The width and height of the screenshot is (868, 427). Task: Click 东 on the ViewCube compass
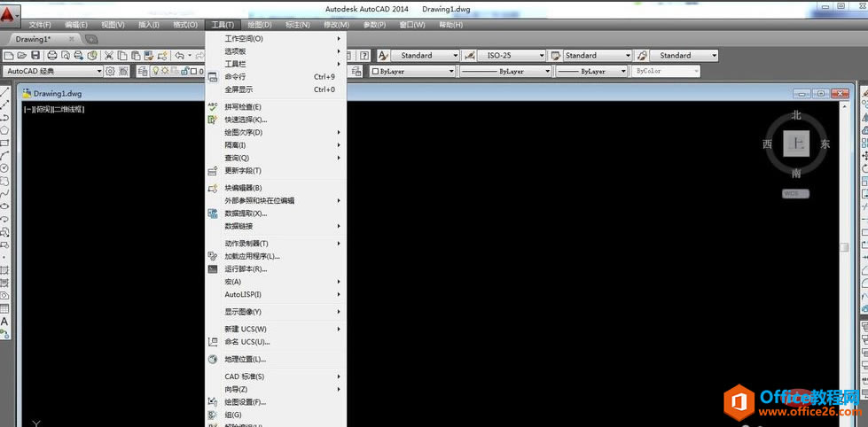[x=825, y=144]
